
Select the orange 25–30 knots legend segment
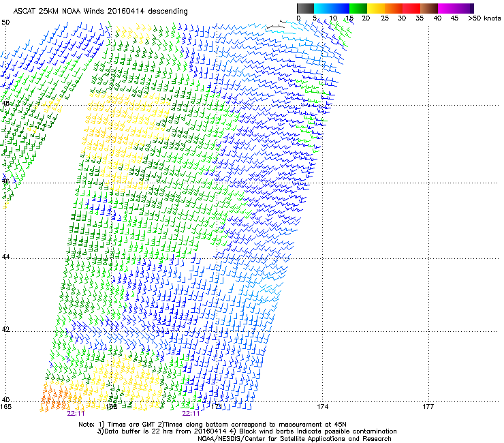click(x=394, y=8)
